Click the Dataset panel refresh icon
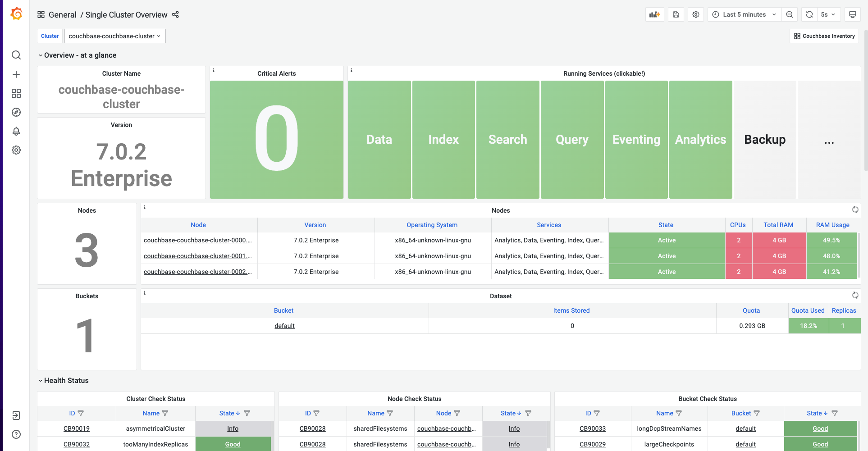The image size is (868, 451). coord(855,295)
